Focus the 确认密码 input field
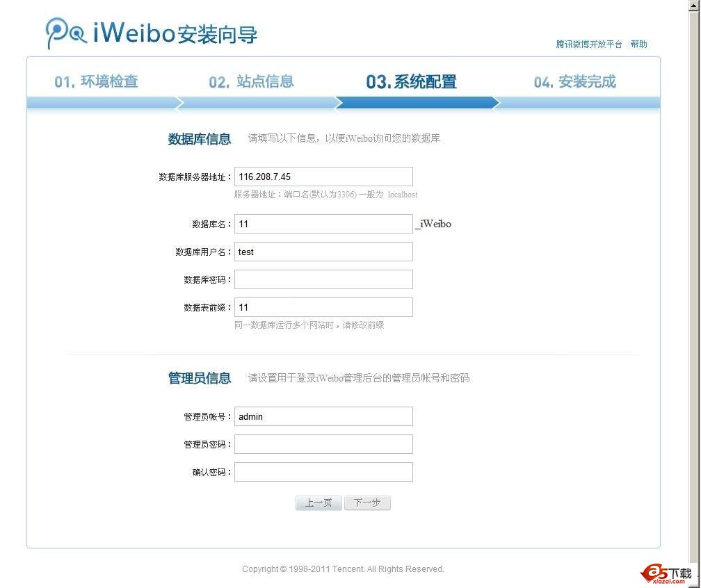The height and width of the screenshot is (588, 701). [x=323, y=472]
